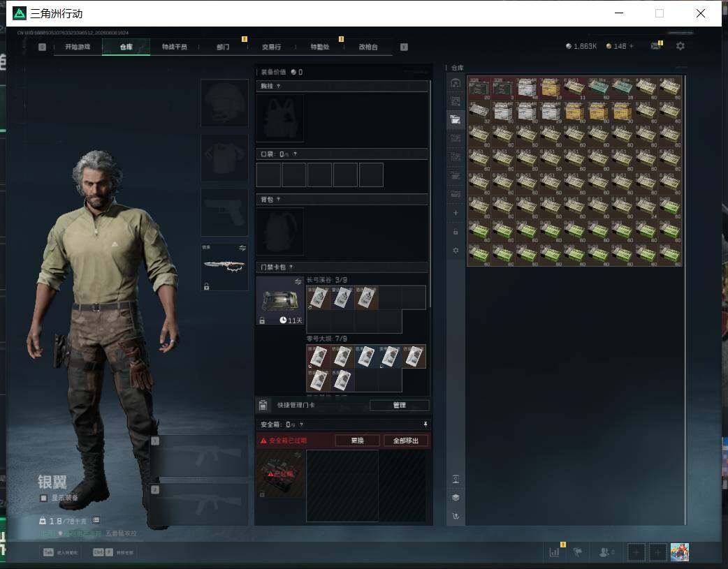728x569 pixels.
Task: Open the 特战干员 tab
Action: 175,47
